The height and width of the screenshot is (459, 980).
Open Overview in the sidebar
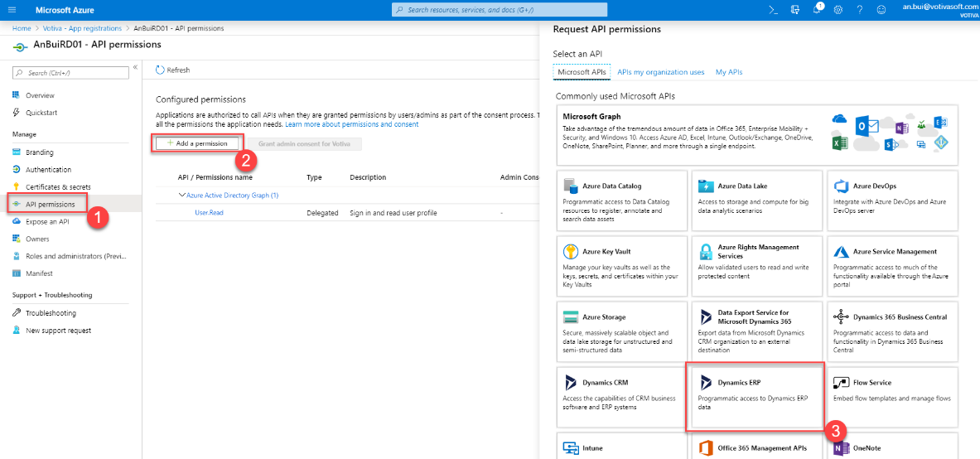click(x=40, y=95)
